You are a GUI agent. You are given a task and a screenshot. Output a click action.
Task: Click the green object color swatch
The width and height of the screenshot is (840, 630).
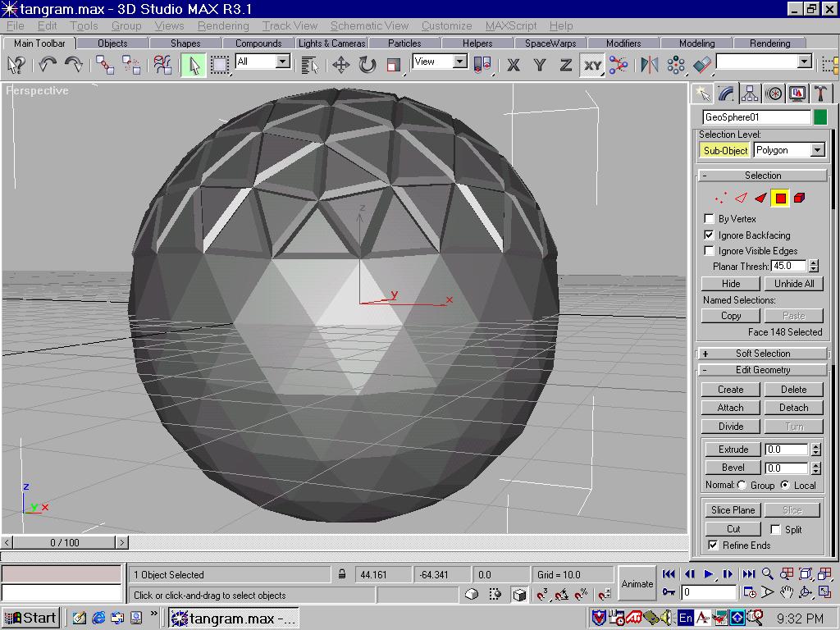[x=820, y=117]
